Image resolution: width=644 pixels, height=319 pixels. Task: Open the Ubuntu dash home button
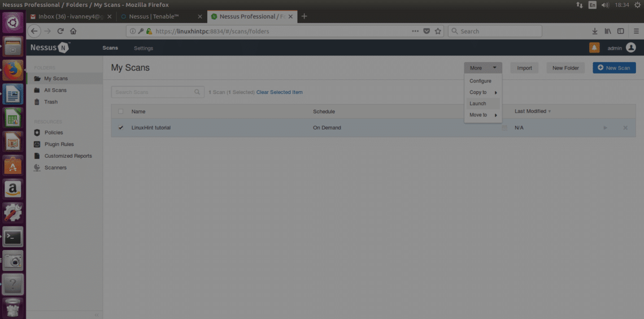(13, 22)
